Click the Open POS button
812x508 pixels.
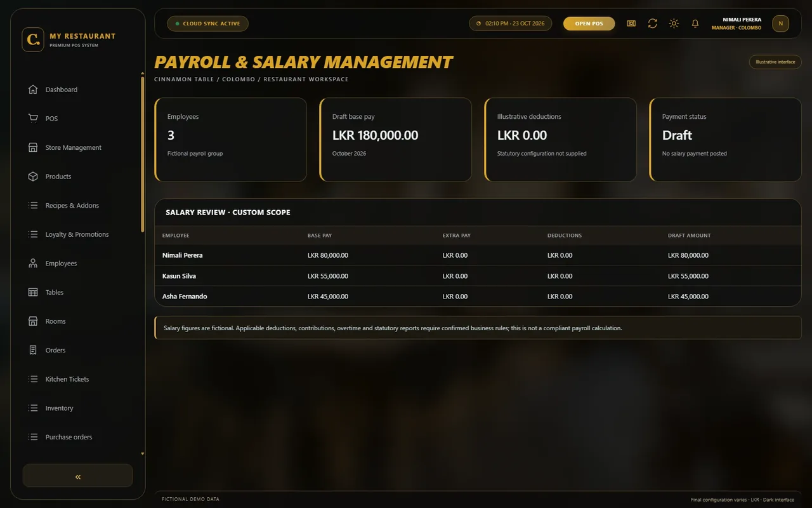tap(589, 23)
